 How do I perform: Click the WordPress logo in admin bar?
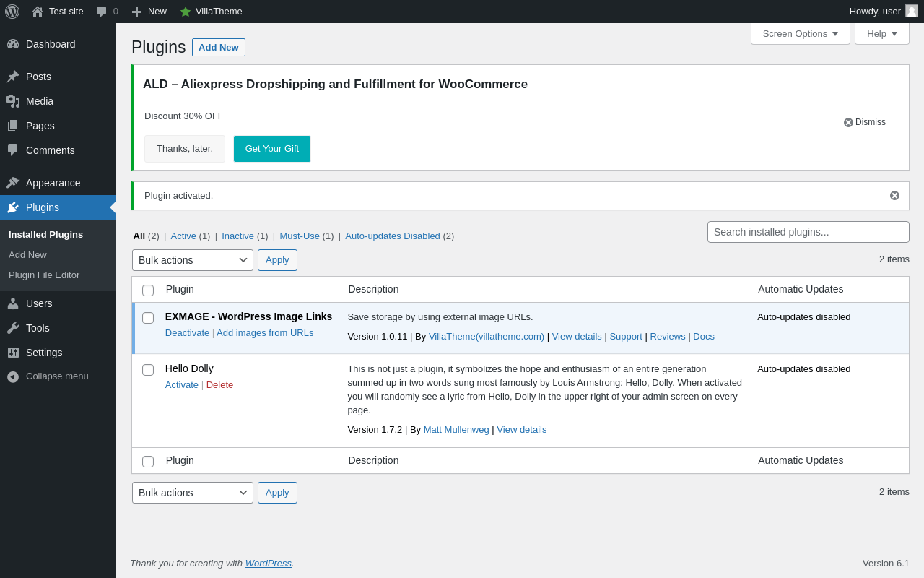12,12
